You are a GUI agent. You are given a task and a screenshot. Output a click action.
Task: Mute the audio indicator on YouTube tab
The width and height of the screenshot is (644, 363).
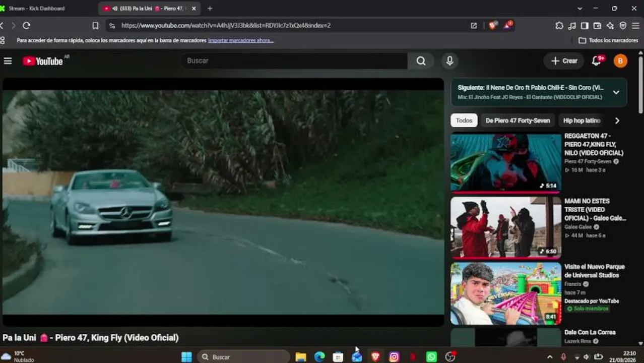[115, 9]
